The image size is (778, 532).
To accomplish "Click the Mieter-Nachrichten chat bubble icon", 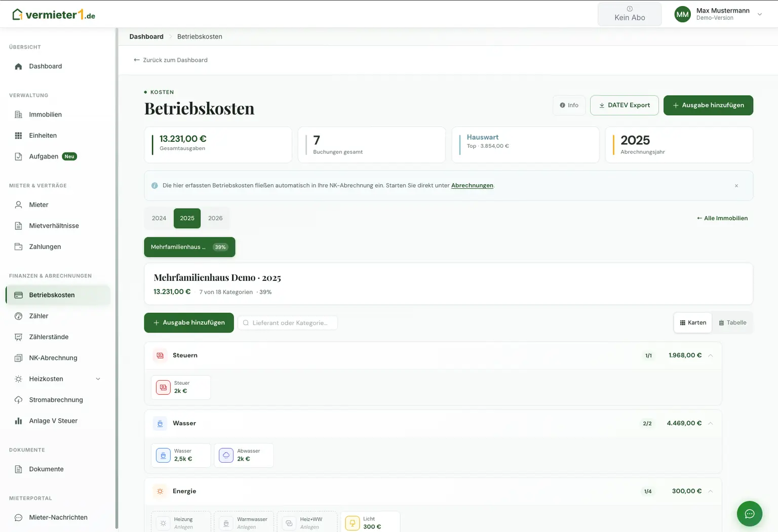I will tap(19, 517).
